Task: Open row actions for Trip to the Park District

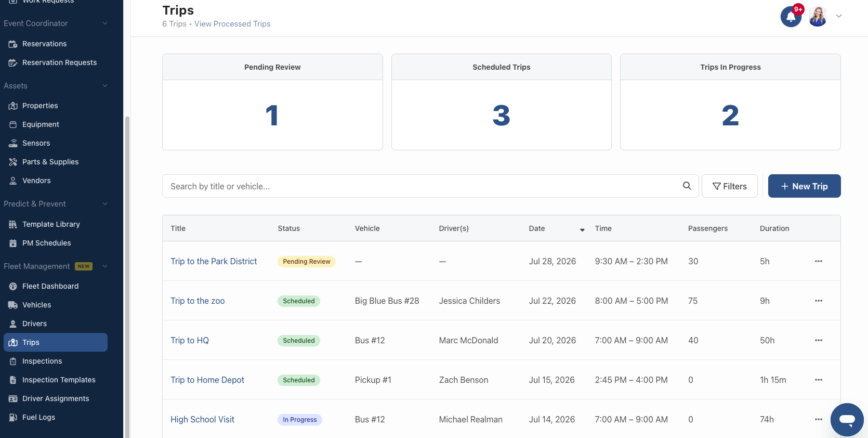Action: [819, 261]
